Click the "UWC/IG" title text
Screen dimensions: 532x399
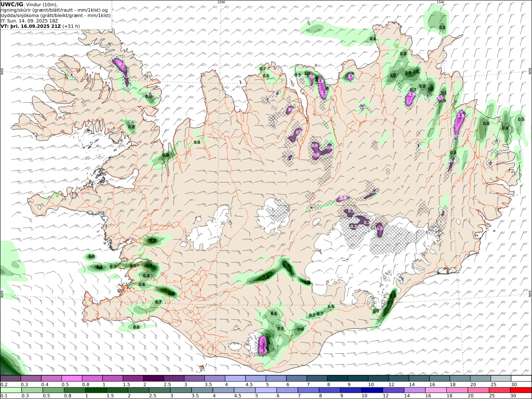[12, 4]
